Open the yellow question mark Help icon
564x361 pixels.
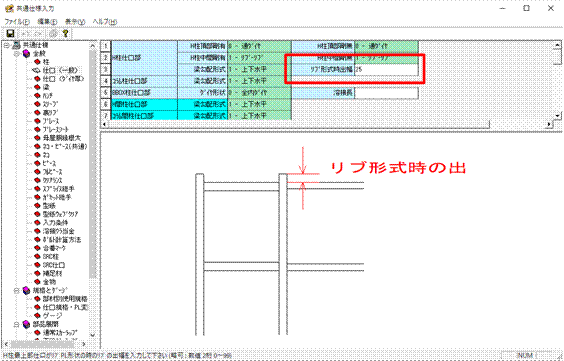coord(65,33)
